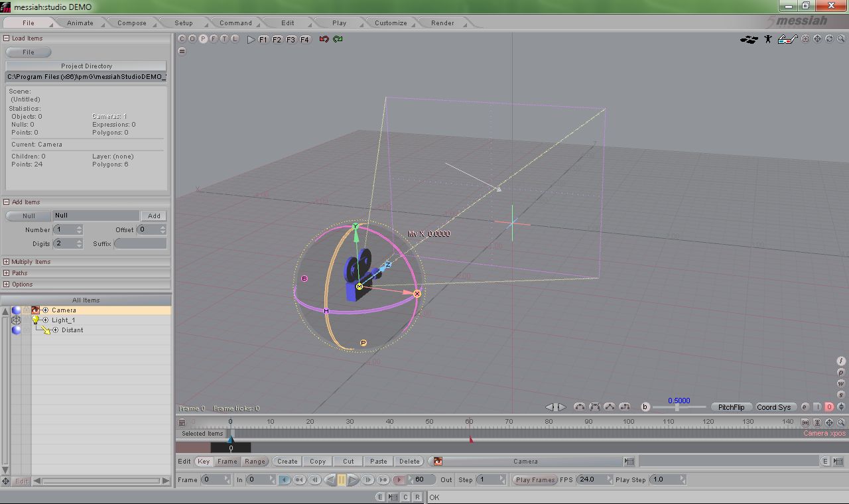
Task: Click the File button under Load Items
Action: [x=29, y=52]
